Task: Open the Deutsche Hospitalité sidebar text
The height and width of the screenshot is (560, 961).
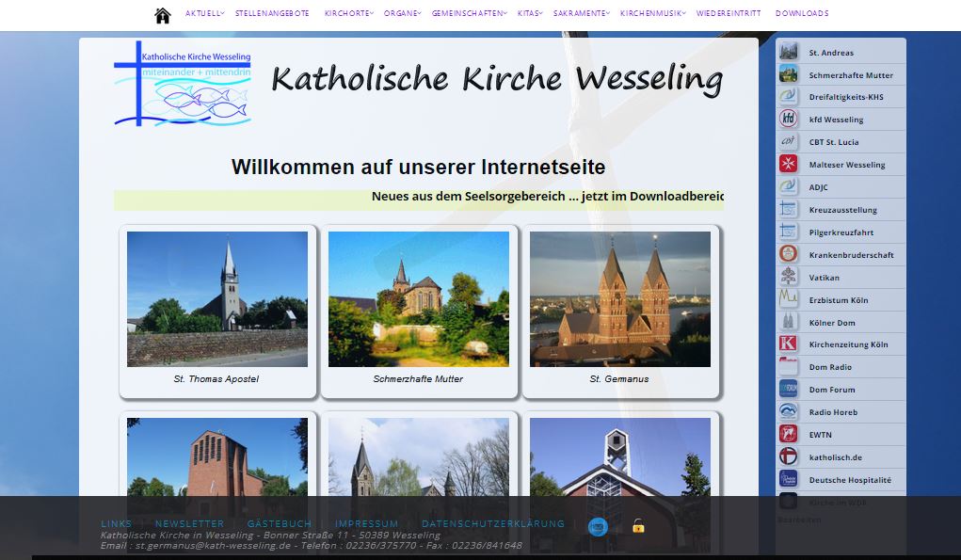Action: (x=850, y=480)
